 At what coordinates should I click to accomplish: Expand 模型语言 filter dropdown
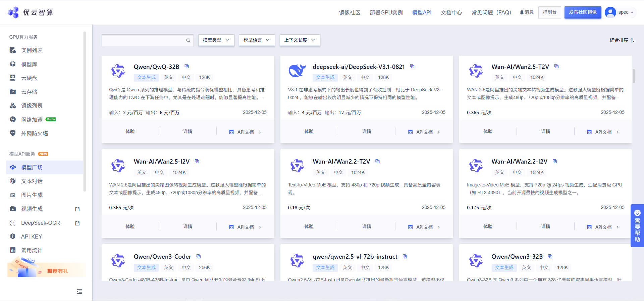257,40
